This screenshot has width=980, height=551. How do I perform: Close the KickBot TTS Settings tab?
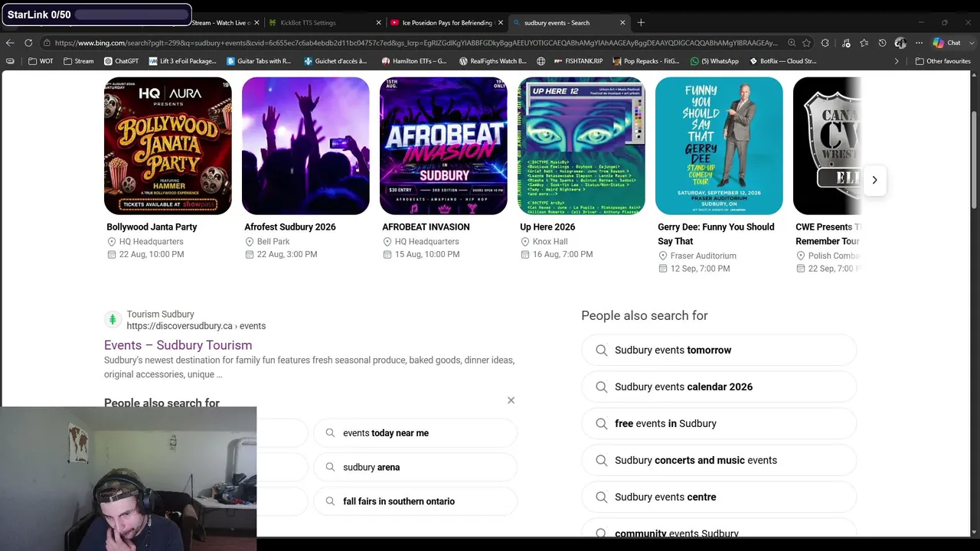tap(378, 23)
